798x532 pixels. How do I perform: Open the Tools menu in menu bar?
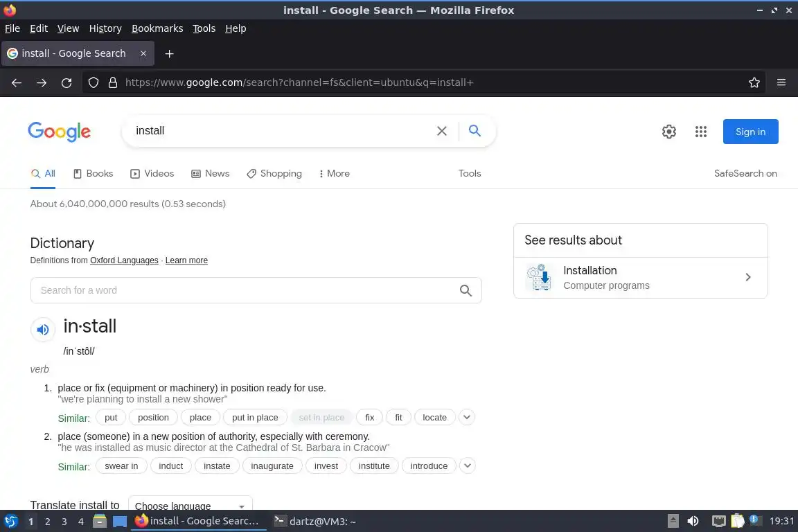(204, 28)
